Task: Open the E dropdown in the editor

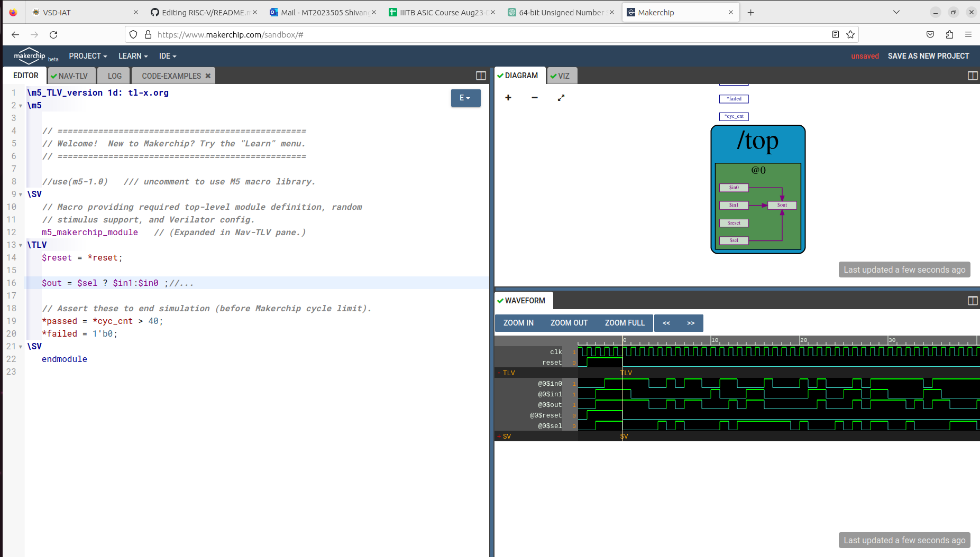Action: (465, 98)
